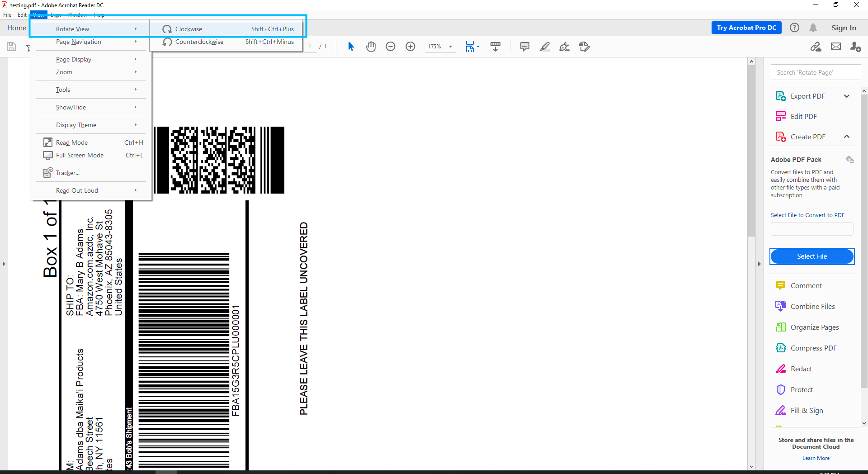
Task: Open the Edit menu
Action: click(x=22, y=15)
